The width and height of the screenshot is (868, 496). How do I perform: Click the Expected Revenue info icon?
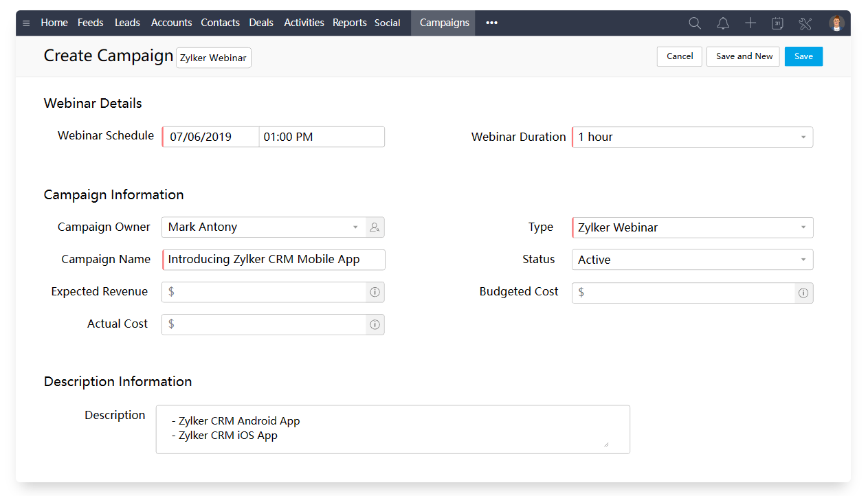point(375,292)
